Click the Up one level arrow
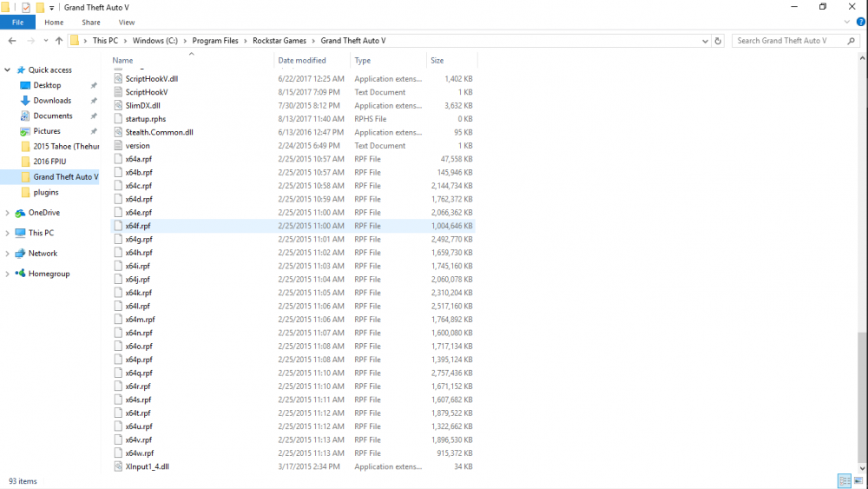This screenshot has width=868, height=489. 59,41
